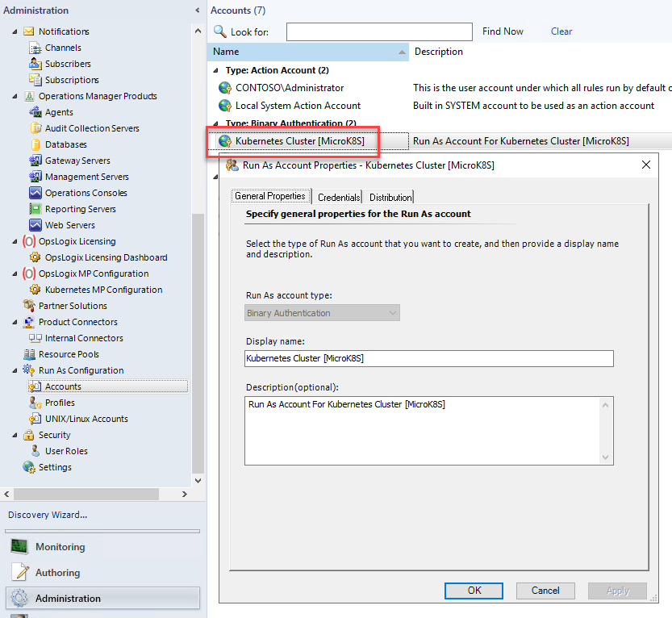Click the OK button
672x618 pixels.
click(x=474, y=591)
